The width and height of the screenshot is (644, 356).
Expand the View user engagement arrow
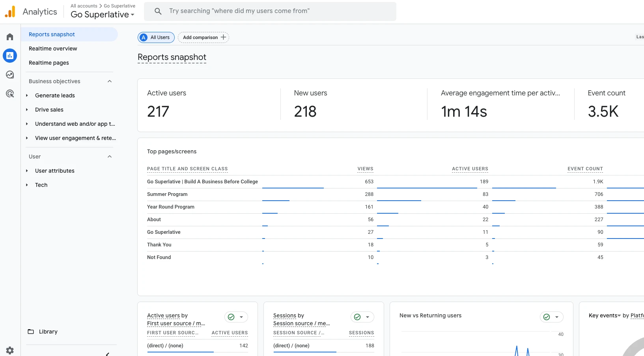coord(27,138)
